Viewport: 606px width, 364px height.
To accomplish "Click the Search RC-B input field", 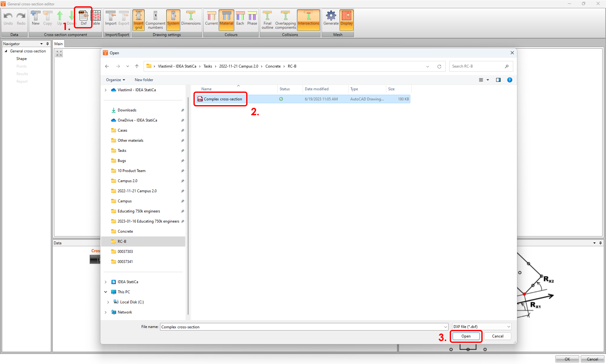I will click(477, 66).
